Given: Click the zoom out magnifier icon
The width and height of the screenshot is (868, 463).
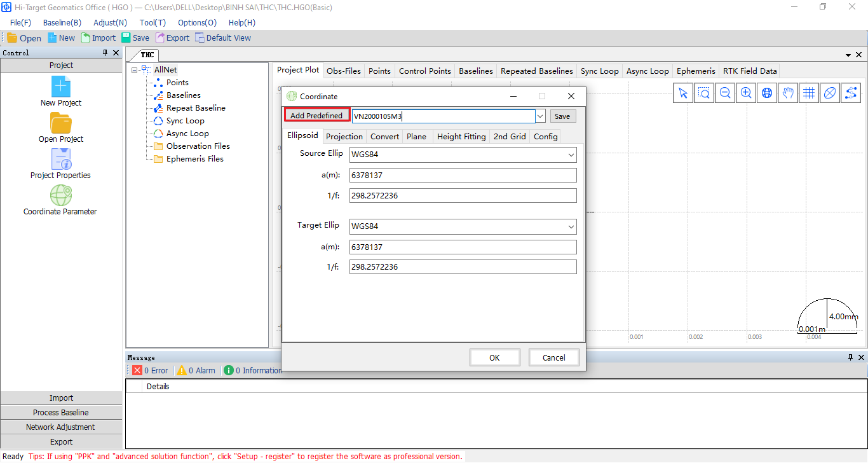Looking at the screenshot, I should [x=725, y=93].
